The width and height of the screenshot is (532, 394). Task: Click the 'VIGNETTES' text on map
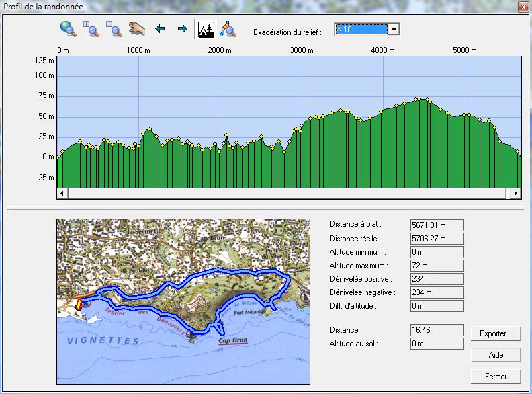(103, 341)
